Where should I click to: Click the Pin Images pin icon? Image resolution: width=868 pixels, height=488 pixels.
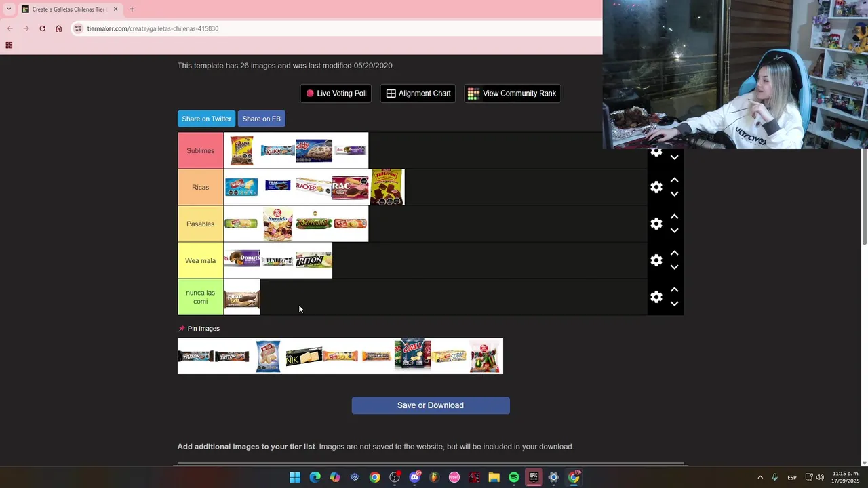(181, 329)
